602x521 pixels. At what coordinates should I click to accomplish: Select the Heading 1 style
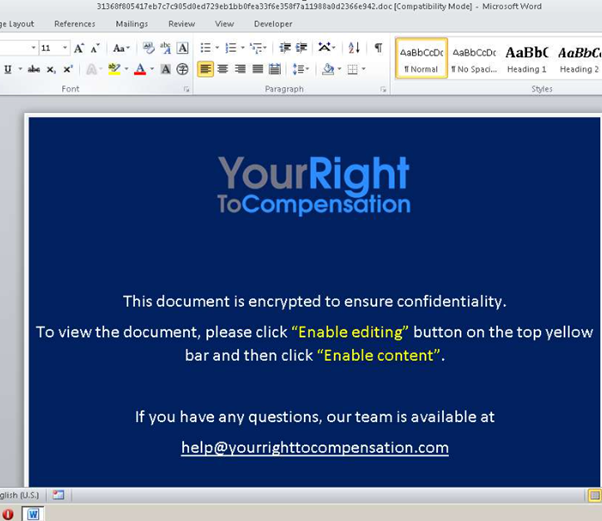(x=526, y=58)
